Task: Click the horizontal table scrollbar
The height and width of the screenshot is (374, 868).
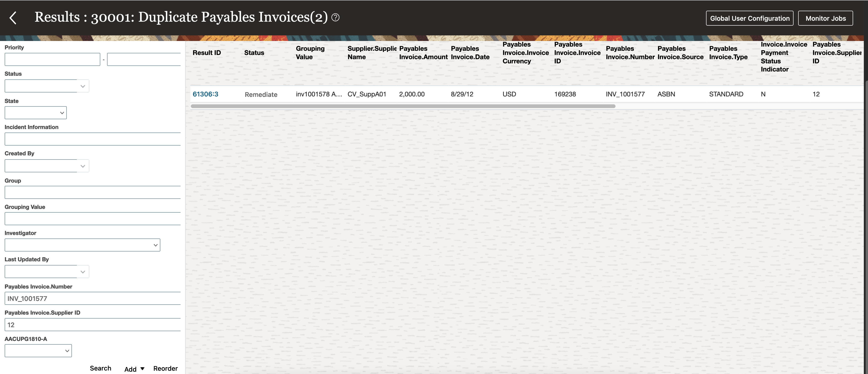Action: pos(403,106)
